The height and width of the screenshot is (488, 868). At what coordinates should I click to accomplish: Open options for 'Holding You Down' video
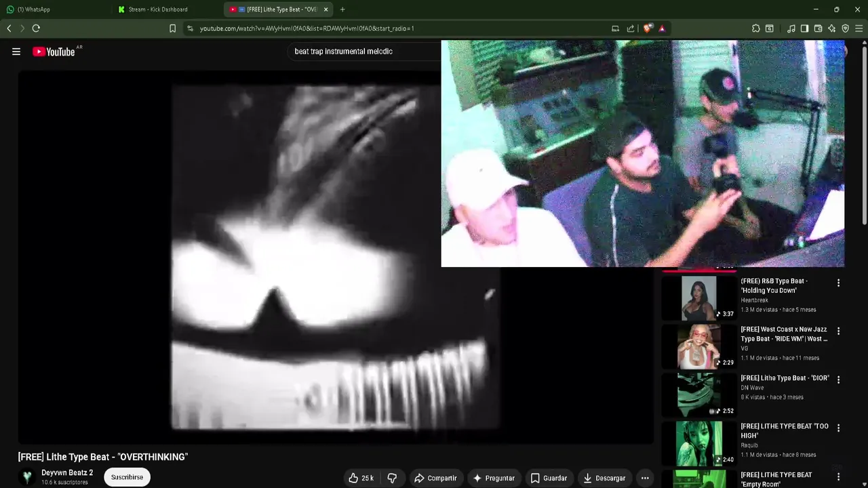point(838,283)
